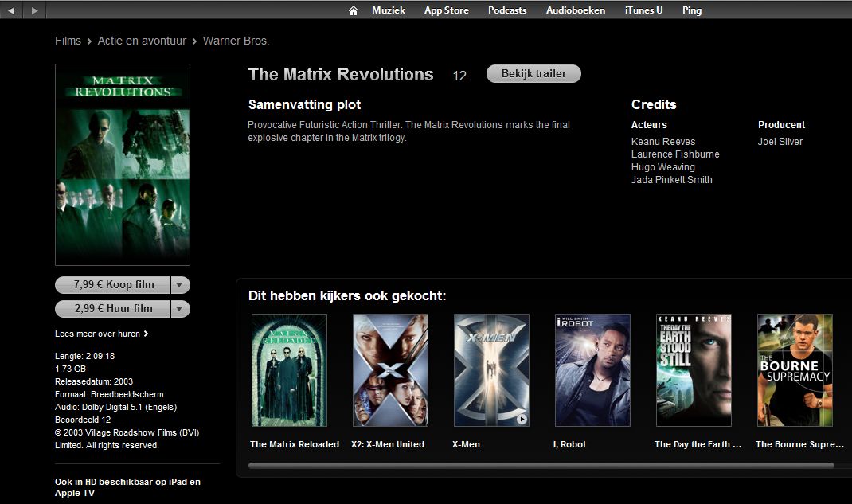This screenshot has height=504, width=852.
Task: Rent the film for 2,99 €
Action: (x=112, y=308)
